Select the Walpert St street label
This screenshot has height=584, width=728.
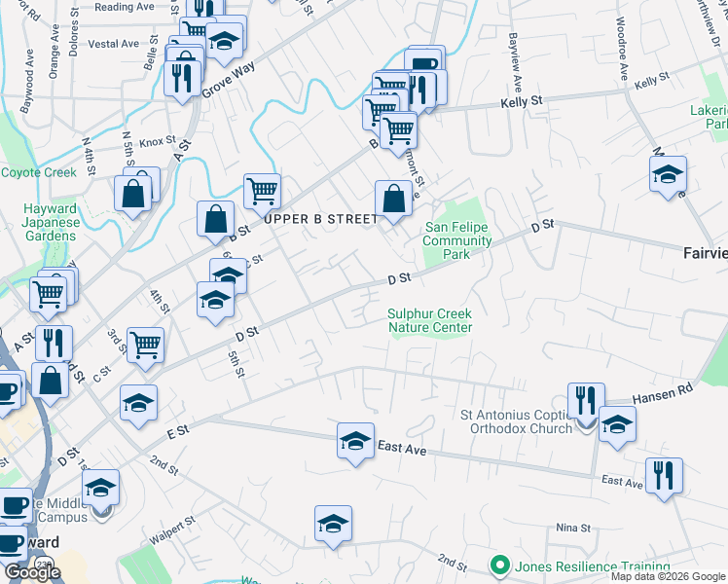pyautogui.click(x=172, y=529)
